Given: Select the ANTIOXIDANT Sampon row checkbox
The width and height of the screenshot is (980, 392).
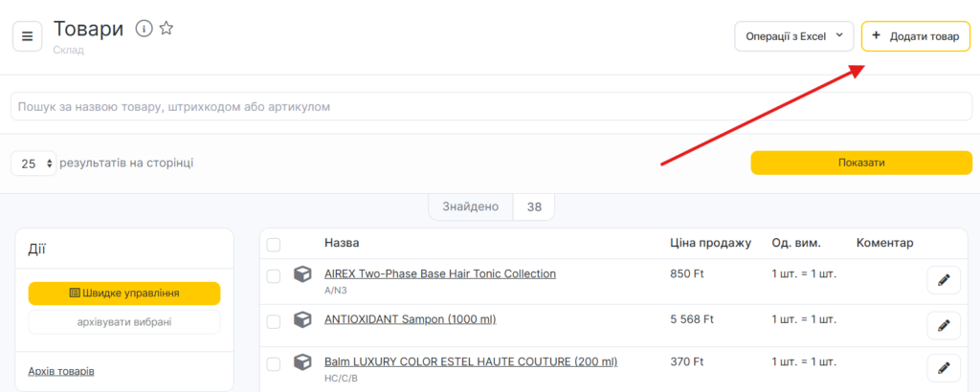Looking at the screenshot, I should 274,320.
